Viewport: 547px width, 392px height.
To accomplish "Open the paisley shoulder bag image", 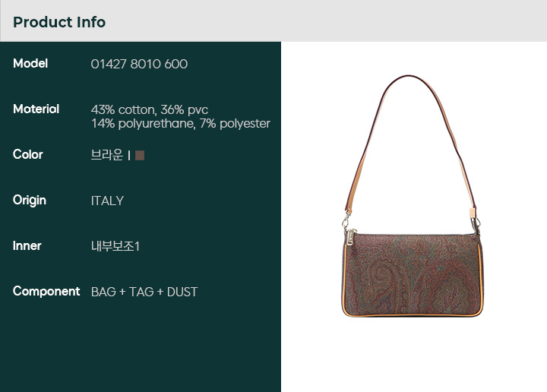I will tap(412, 196).
